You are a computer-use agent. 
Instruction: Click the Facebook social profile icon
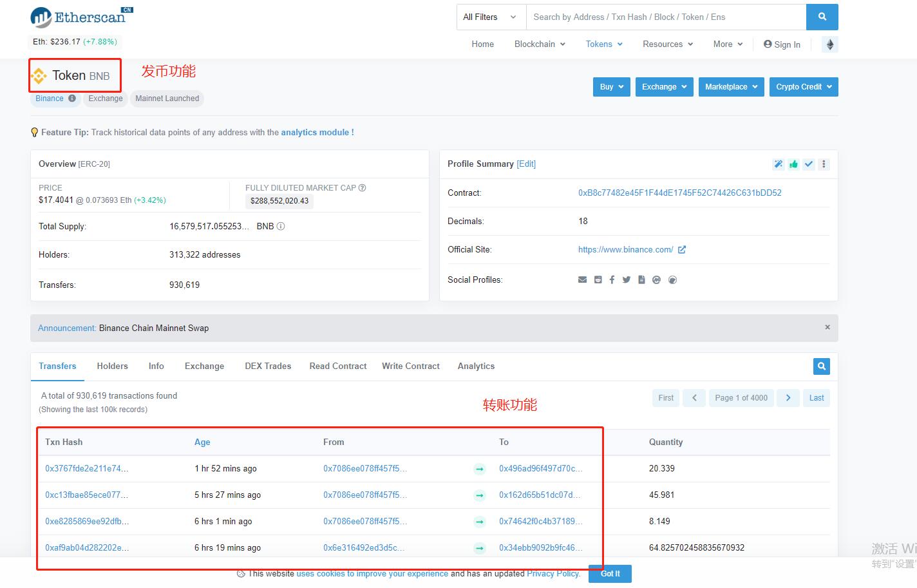[x=612, y=280]
